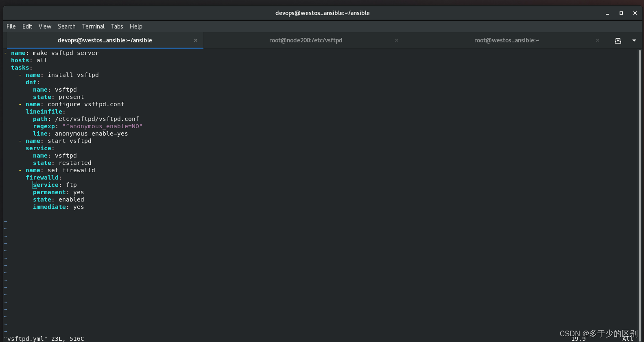The height and width of the screenshot is (342, 644).
Task: Click the "lineinfile:" module line
Action: (46, 112)
